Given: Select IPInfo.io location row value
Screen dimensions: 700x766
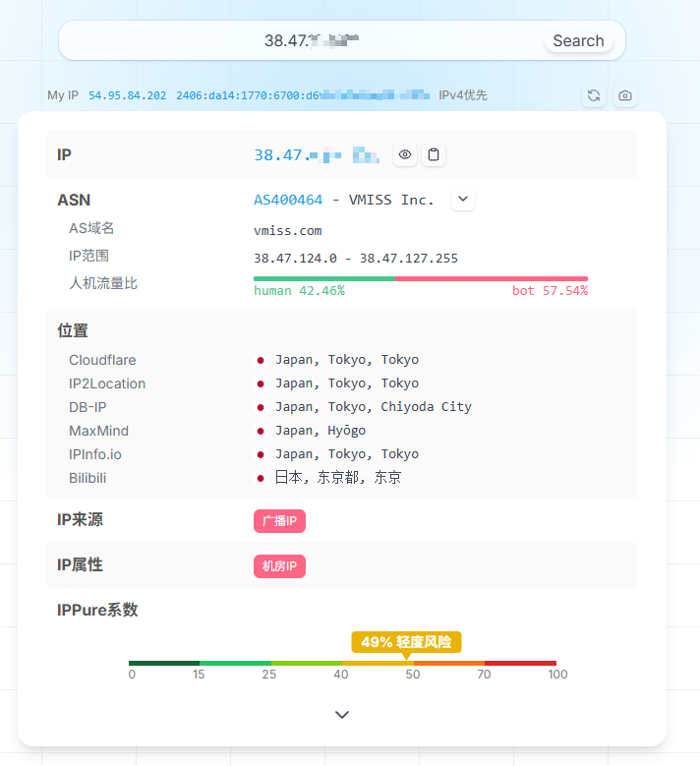Looking at the screenshot, I should pyautogui.click(x=347, y=454).
